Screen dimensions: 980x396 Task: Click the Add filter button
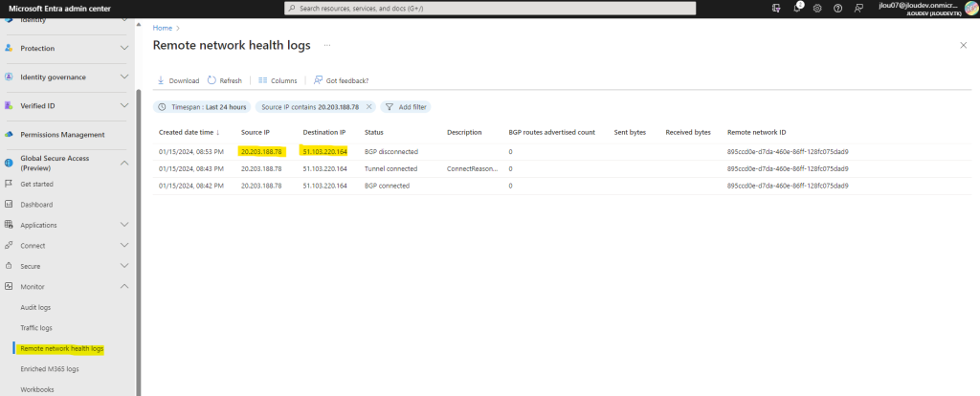point(406,107)
